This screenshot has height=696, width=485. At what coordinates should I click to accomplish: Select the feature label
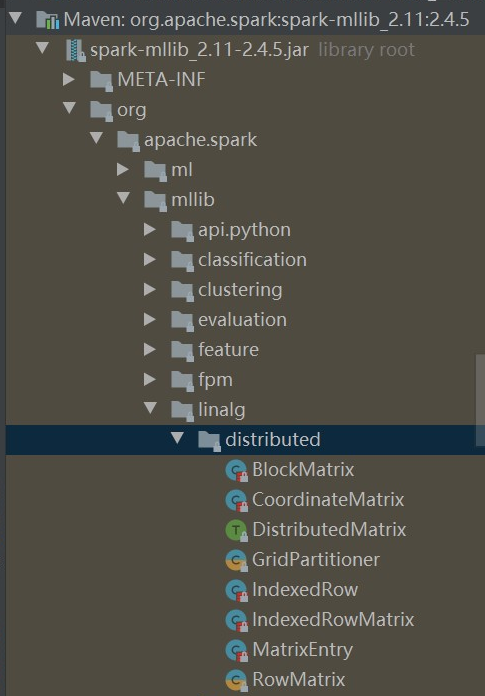[229, 349]
